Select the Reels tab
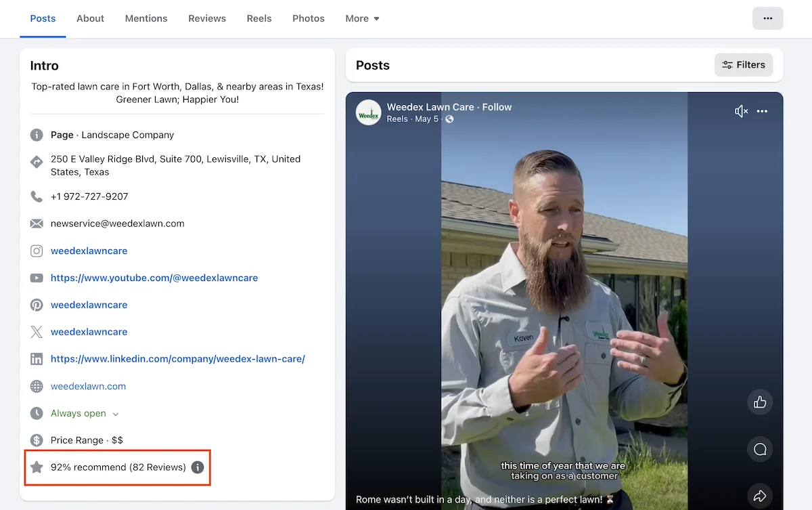The height and width of the screenshot is (510, 812). (259, 18)
